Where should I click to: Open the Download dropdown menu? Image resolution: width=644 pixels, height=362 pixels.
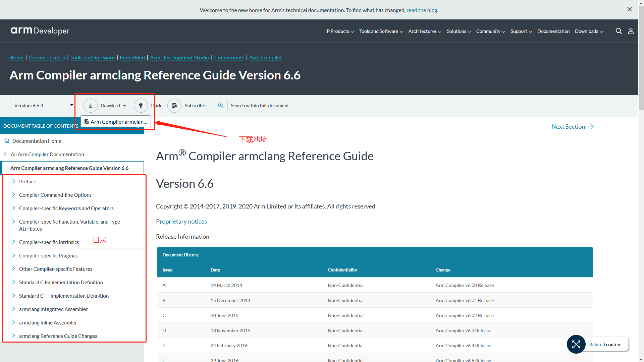coord(113,106)
